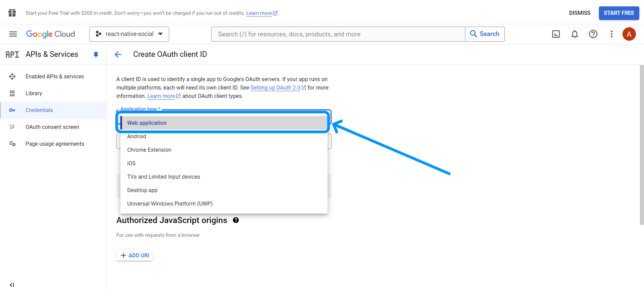Click the Google Cloud logo
The width and height of the screenshot is (644, 292).
point(50,34)
